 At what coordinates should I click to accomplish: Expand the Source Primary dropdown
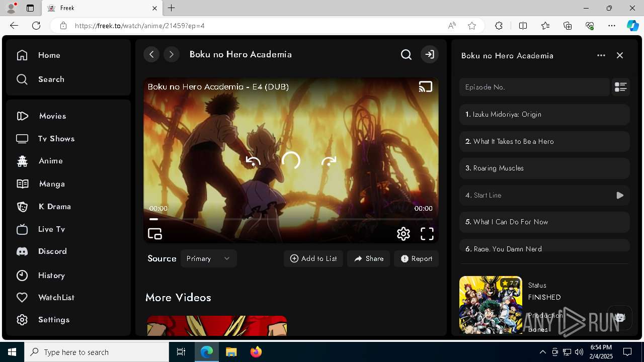208,258
